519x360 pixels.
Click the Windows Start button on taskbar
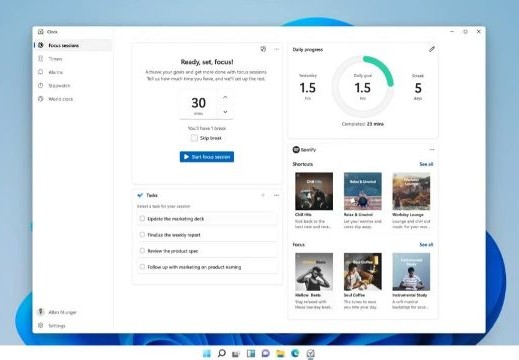207,353
